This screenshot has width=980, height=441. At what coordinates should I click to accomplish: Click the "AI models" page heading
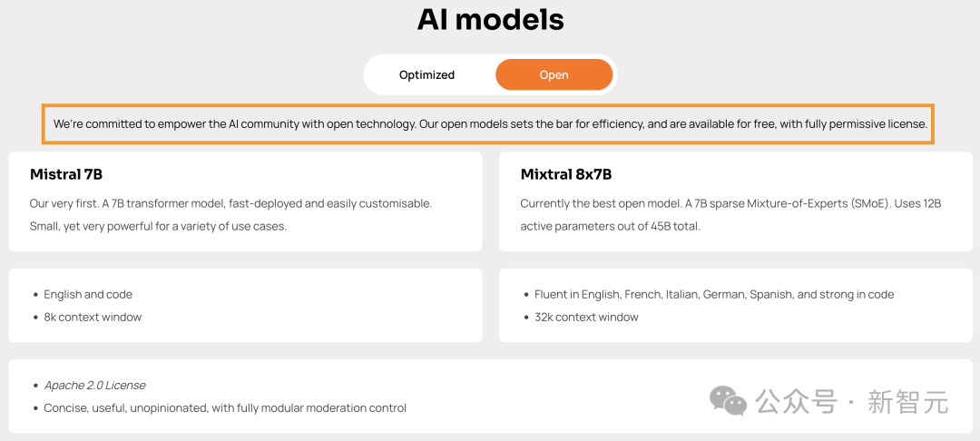(x=490, y=19)
